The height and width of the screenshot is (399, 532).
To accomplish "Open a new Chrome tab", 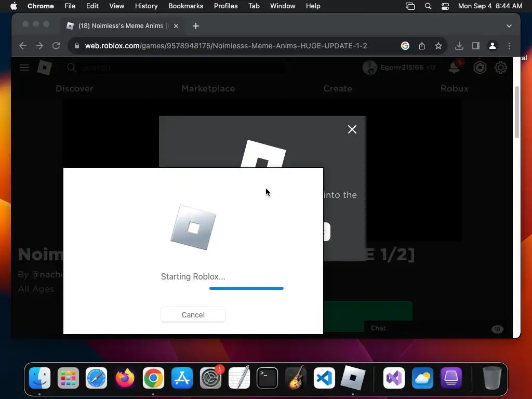I will click(x=196, y=26).
